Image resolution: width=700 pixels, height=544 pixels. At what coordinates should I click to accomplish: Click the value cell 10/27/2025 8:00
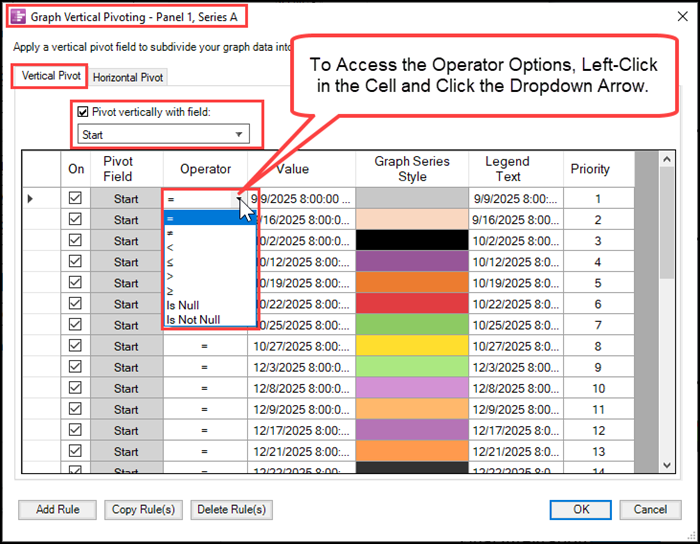302,346
